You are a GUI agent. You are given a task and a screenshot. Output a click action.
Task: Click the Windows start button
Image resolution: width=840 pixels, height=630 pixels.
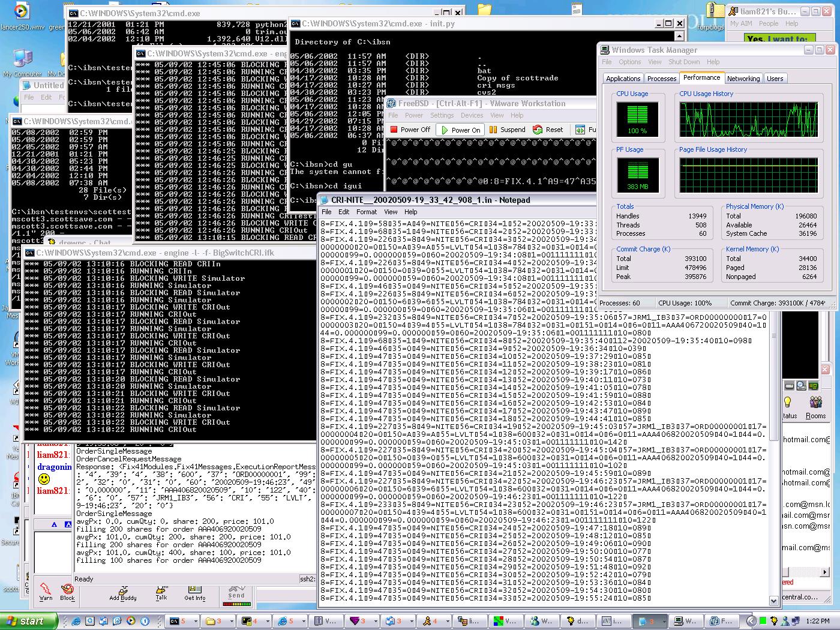(28, 621)
